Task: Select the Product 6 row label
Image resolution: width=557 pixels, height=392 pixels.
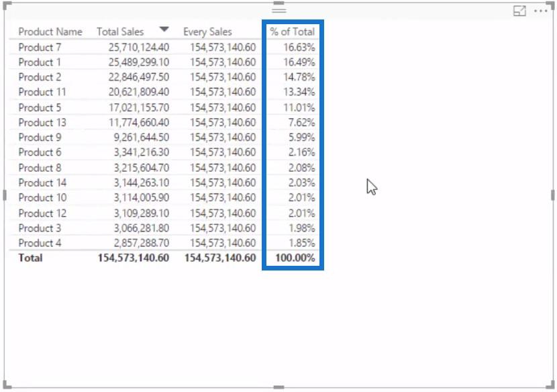Action: [40, 152]
